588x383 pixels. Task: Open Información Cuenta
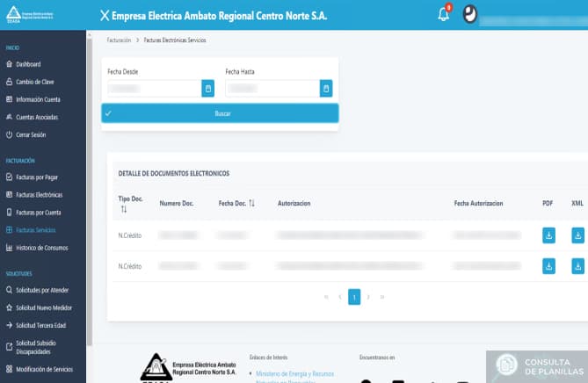pos(33,99)
